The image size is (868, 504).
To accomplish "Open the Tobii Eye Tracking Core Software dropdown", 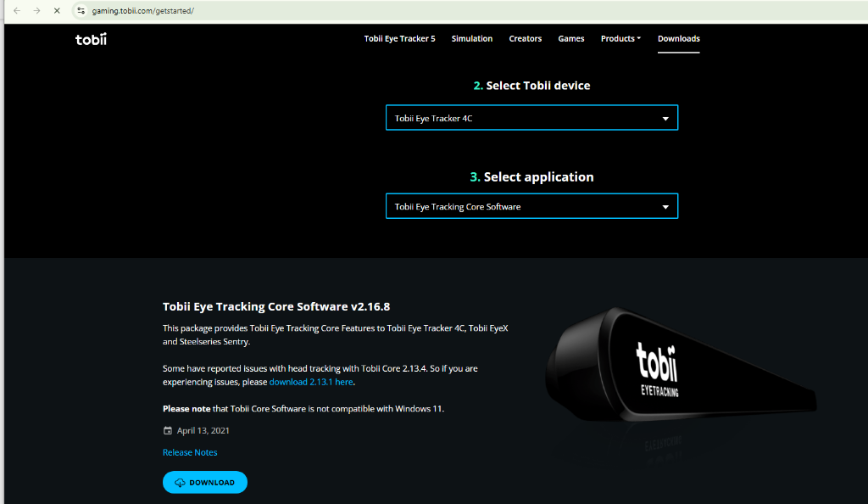I will tap(531, 206).
